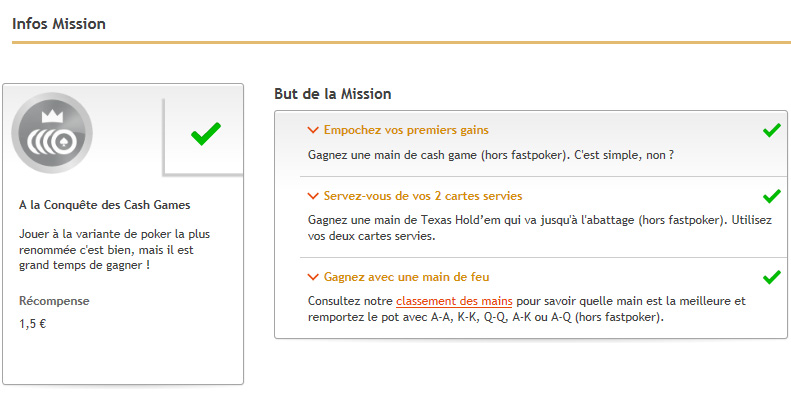Screen dimensions: 791x403
Task: Click the Texas Hold'em abattage description text
Action: pos(540,228)
